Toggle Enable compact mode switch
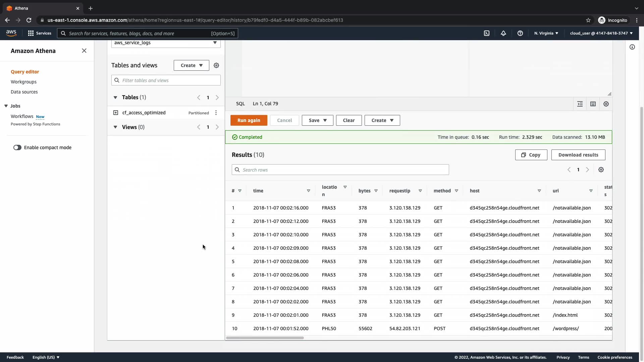Viewport: 644px width, 362px height. click(17, 147)
